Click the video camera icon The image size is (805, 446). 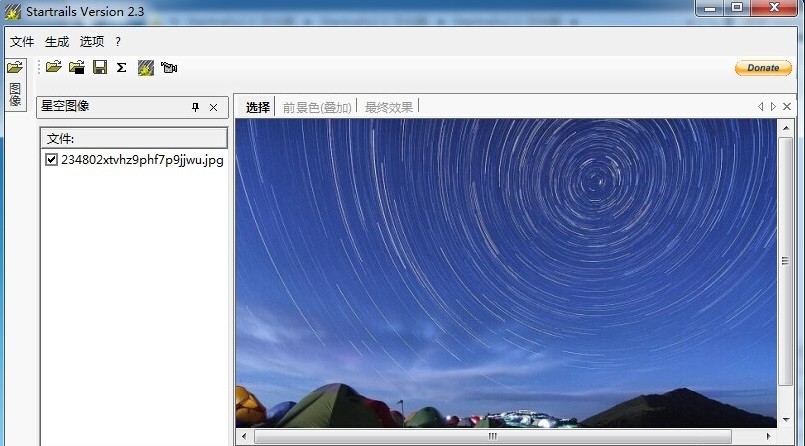tap(168, 67)
